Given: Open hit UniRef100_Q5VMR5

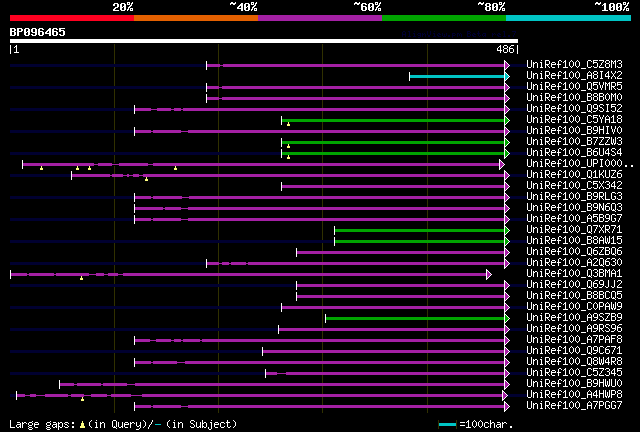Looking at the screenshot, I should (x=574, y=87).
